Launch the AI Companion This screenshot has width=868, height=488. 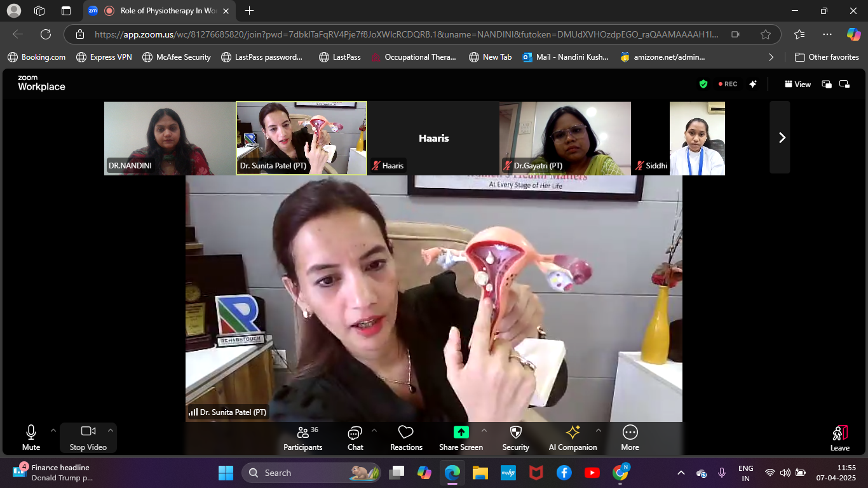573,438
